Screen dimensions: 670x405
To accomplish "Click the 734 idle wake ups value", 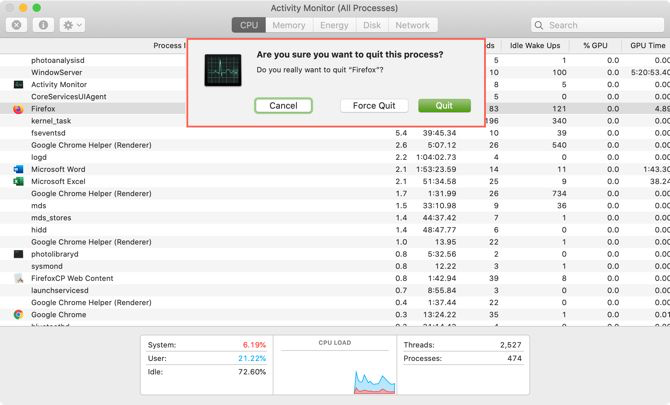I will [559, 194].
